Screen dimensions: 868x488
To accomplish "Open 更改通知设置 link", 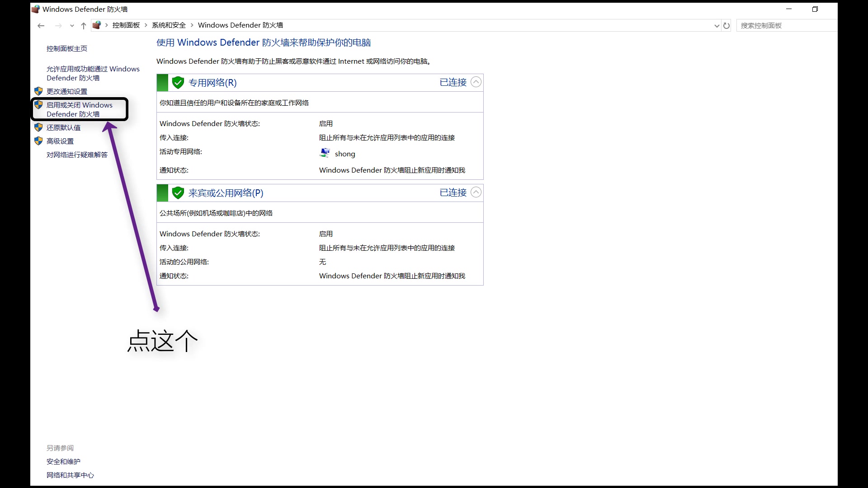I will [67, 92].
